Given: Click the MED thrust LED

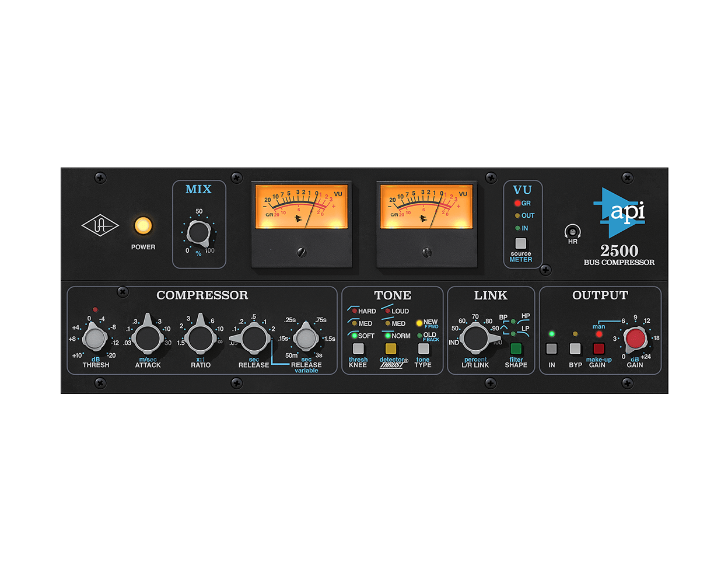Looking at the screenshot, I should (388, 323).
